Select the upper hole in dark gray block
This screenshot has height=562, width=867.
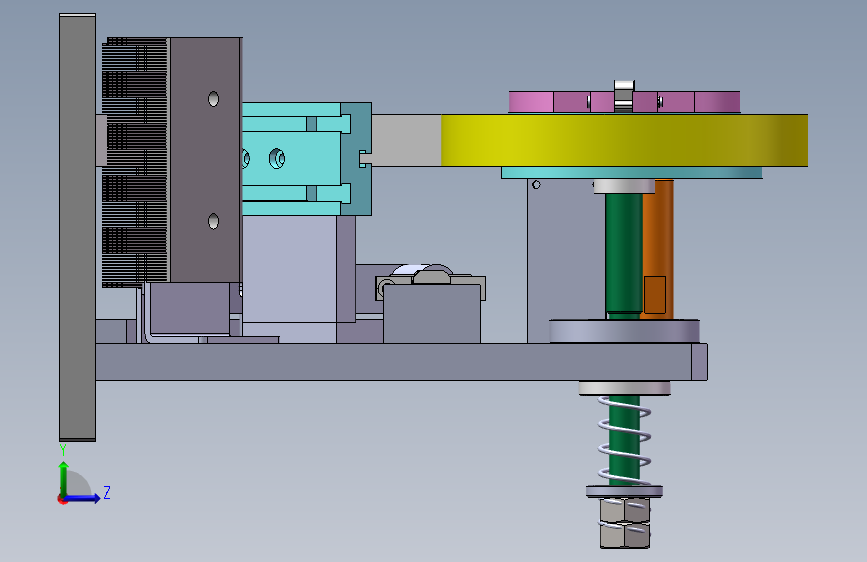[x=213, y=99]
